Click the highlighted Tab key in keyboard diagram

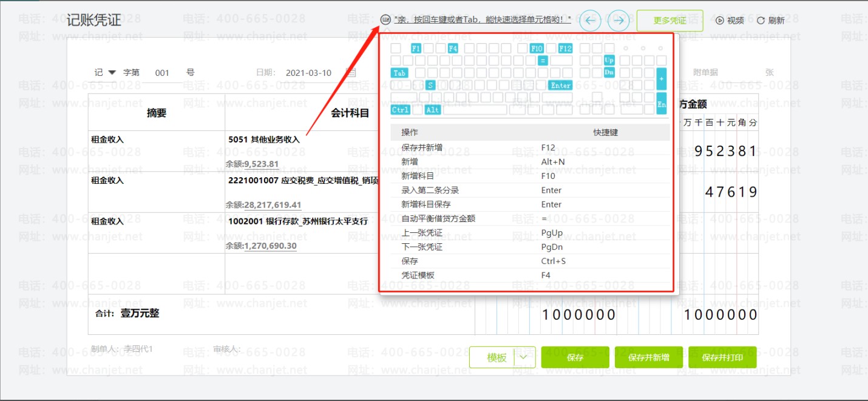(399, 73)
